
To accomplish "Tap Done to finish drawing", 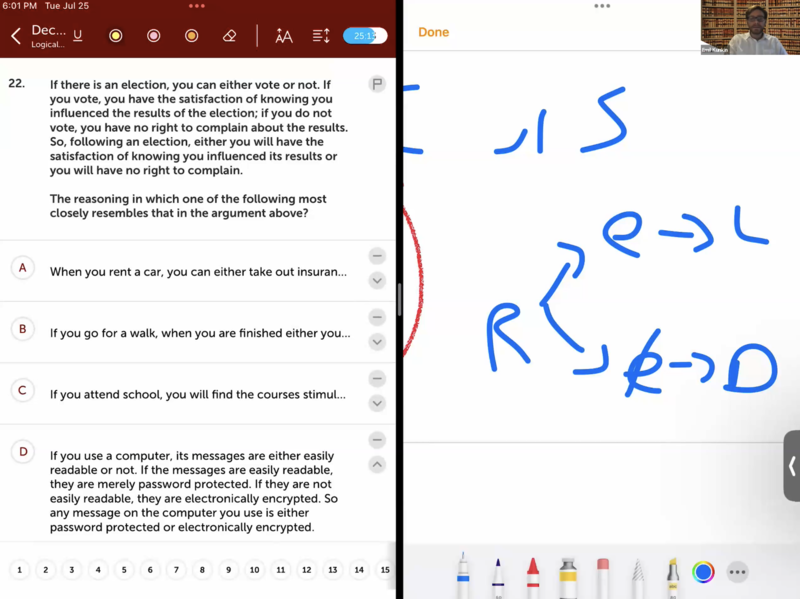I will click(433, 32).
